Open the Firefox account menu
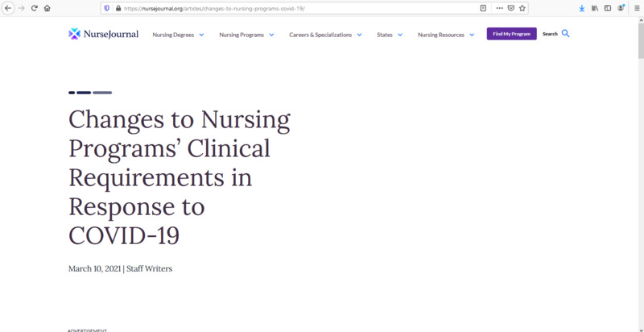This screenshot has height=332, width=644. click(x=621, y=8)
